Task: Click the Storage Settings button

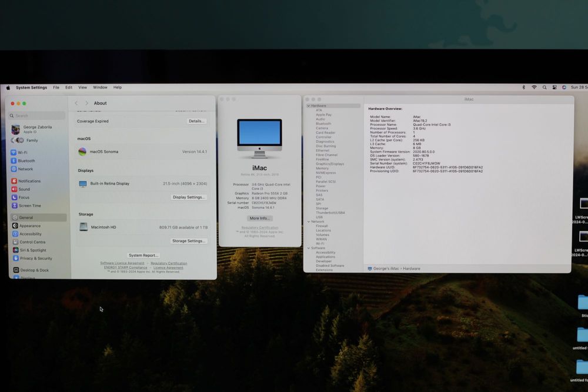Action: pyautogui.click(x=189, y=241)
